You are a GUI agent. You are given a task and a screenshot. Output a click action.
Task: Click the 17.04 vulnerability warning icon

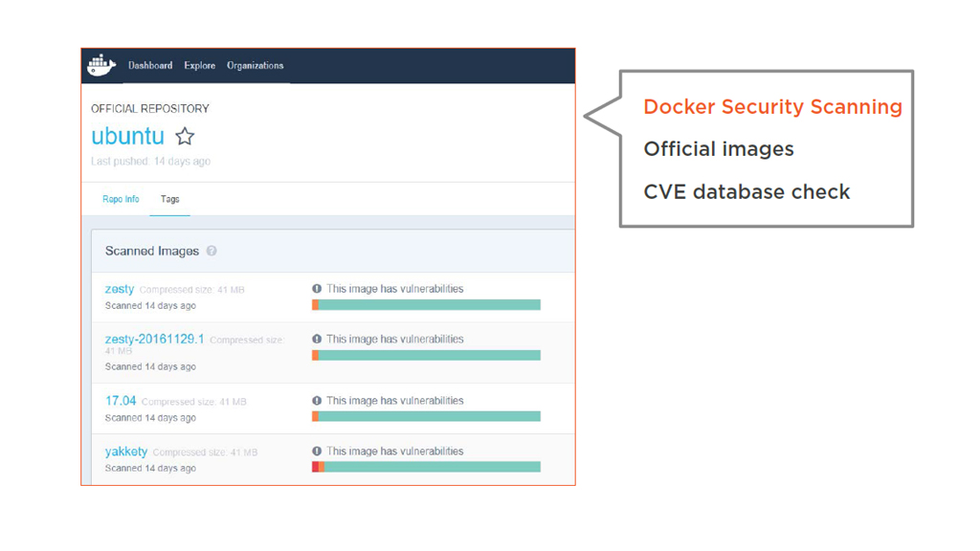pyautogui.click(x=317, y=401)
